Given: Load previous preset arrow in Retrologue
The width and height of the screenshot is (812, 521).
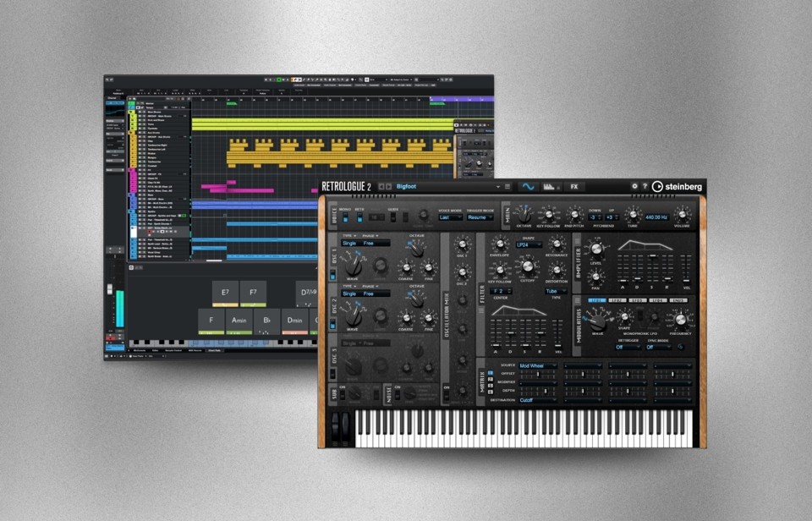Looking at the screenshot, I should [x=381, y=186].
